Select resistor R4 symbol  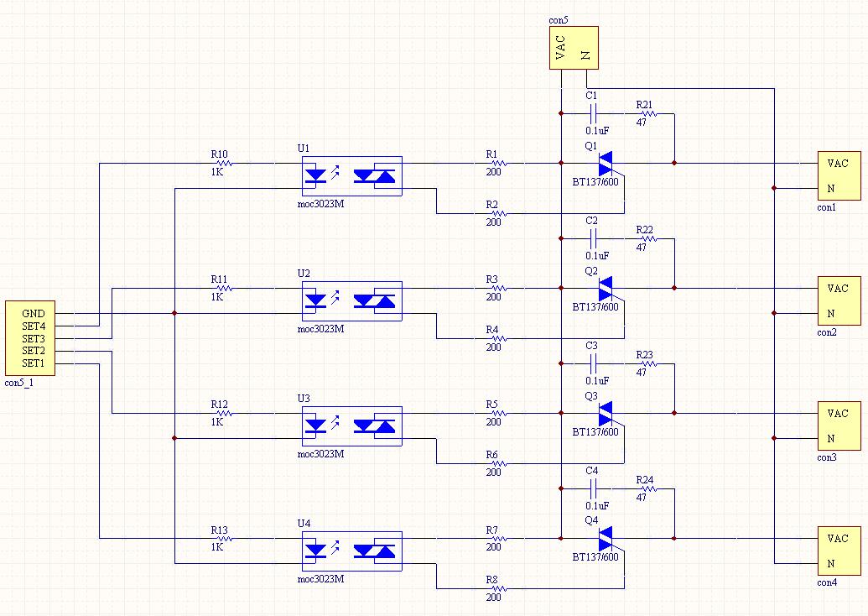click(x=498, y=338)
